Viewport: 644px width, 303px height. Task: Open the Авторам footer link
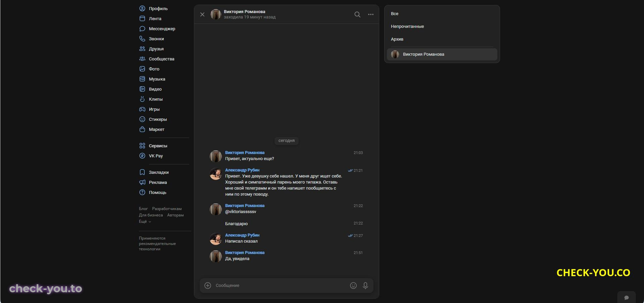point(176,215)
